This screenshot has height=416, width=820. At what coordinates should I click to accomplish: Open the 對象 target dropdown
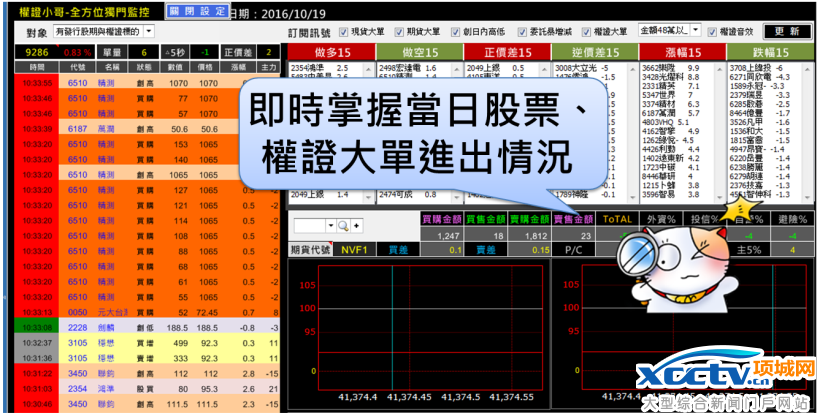(x=148, y=32)
